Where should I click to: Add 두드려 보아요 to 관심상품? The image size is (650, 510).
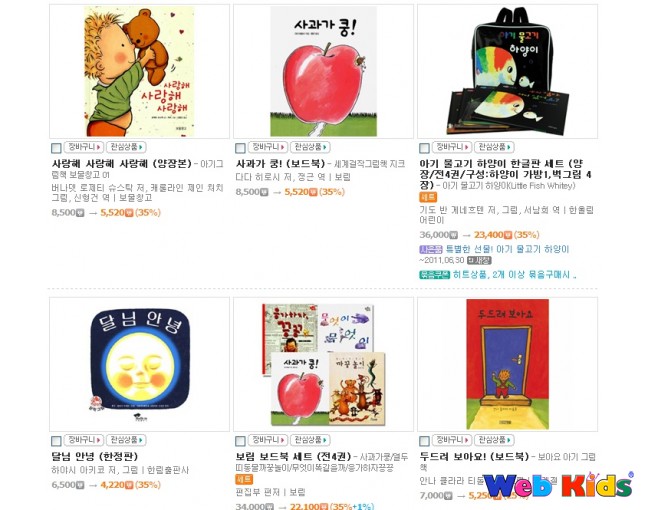494,440
